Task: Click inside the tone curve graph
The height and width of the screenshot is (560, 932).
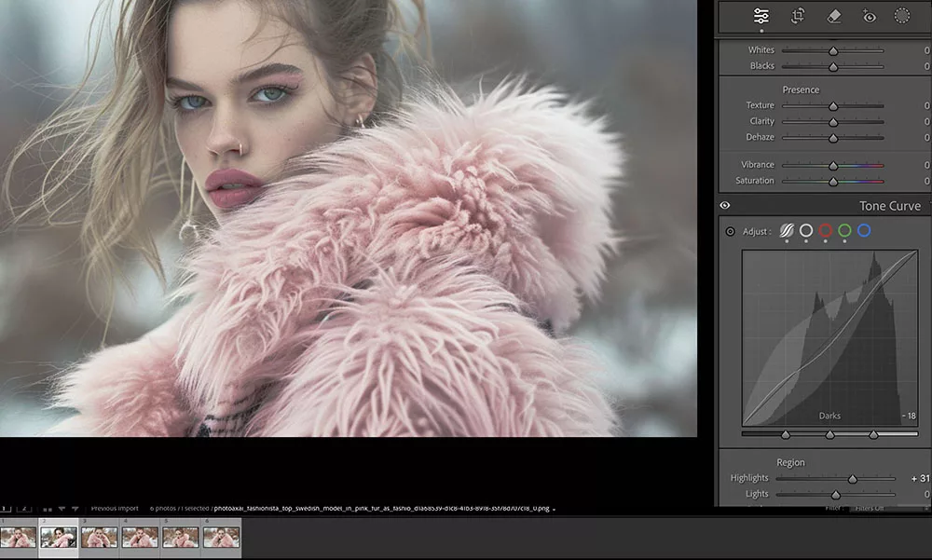Action: point(829,337)
